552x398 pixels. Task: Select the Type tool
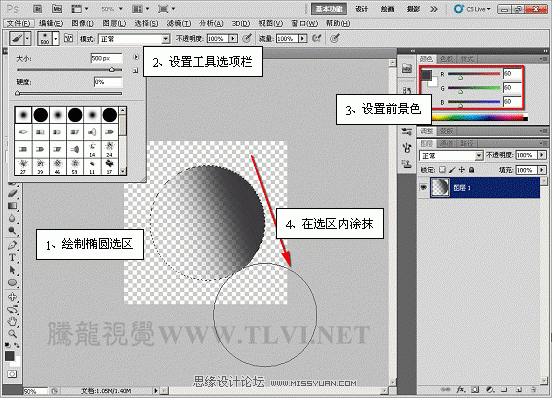click(12, 258)
